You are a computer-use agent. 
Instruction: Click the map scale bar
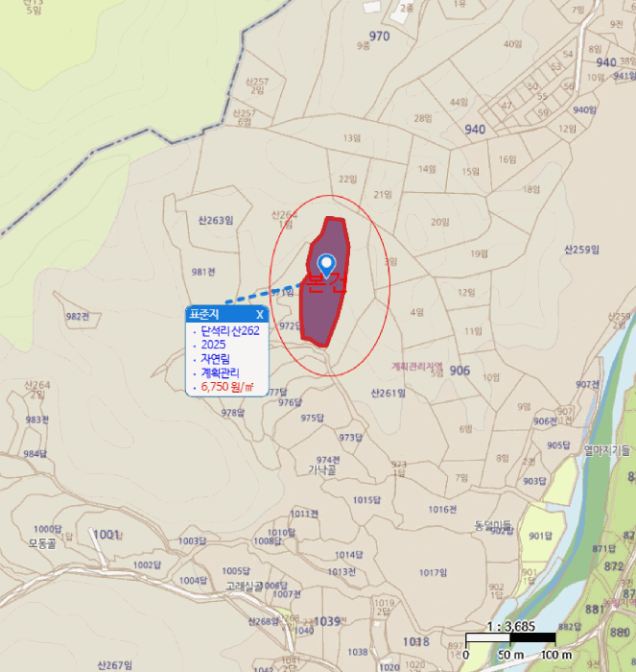click(510, 637)
